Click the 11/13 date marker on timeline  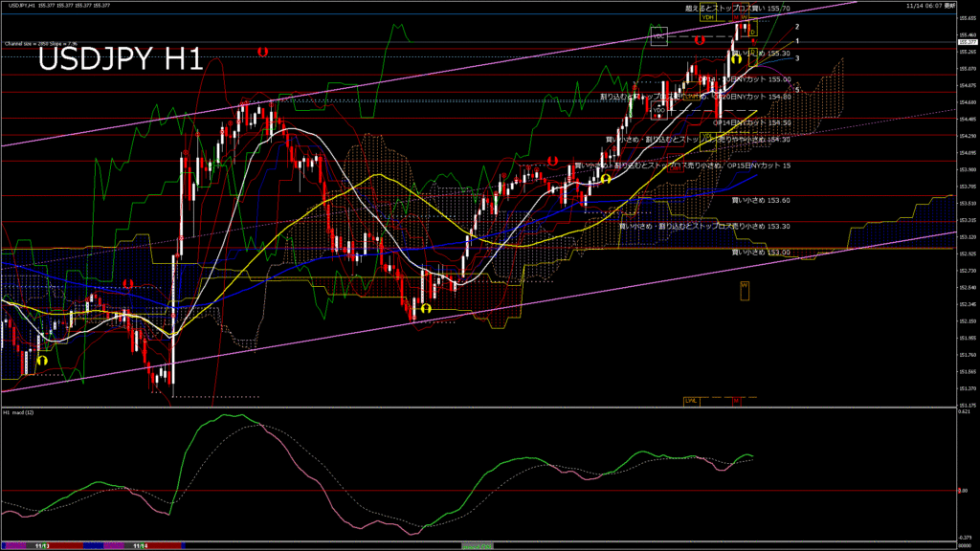coord(42,546)
